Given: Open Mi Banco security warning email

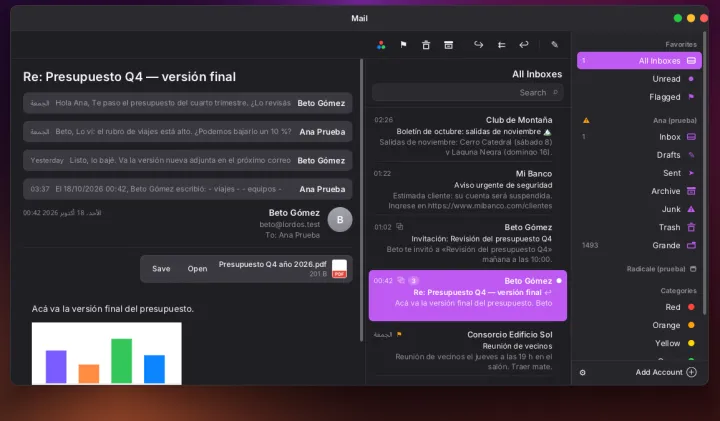Looking at the screenshot, I should point(467,189).
